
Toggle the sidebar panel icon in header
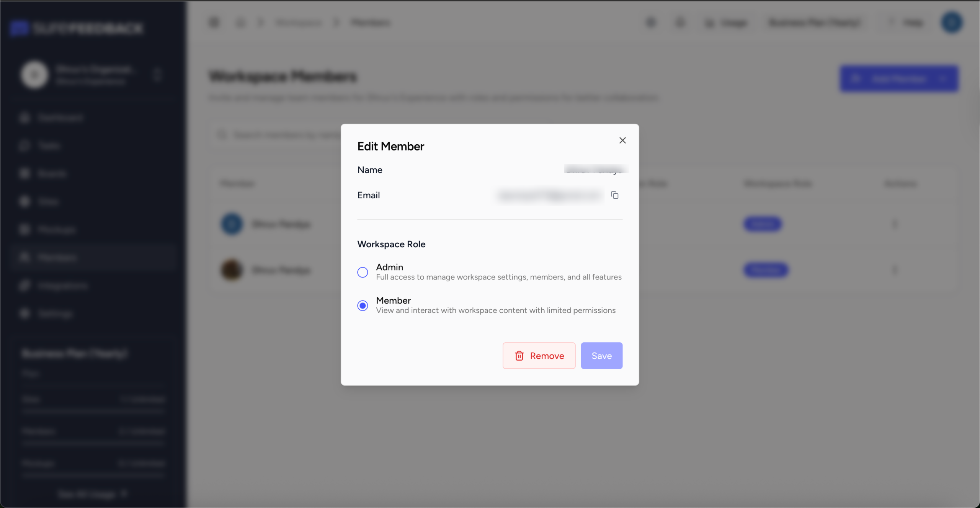[x=214, y=23]
